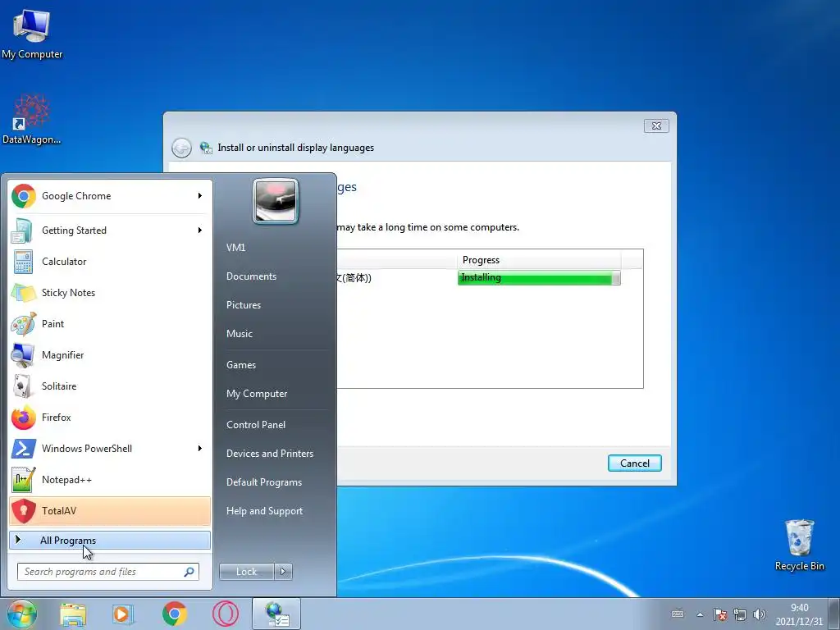This screenshot has width=840, height=630.
Task: Click Show desktop button at taskbar end
Action: pyautogui.click(x=834, y=614)
